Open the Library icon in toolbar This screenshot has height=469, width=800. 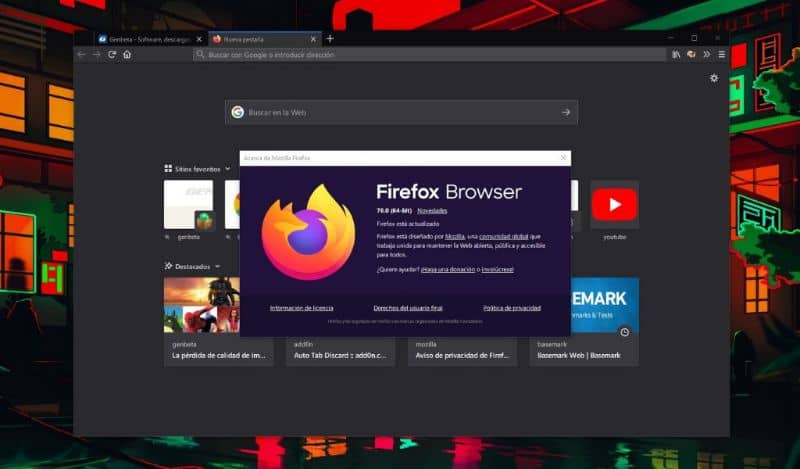[676, 54]
